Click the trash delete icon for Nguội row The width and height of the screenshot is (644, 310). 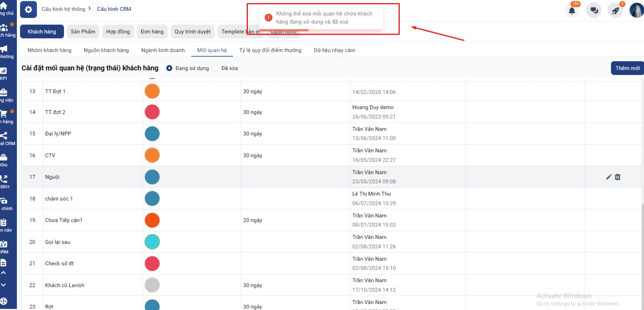[x=618, y=177]
